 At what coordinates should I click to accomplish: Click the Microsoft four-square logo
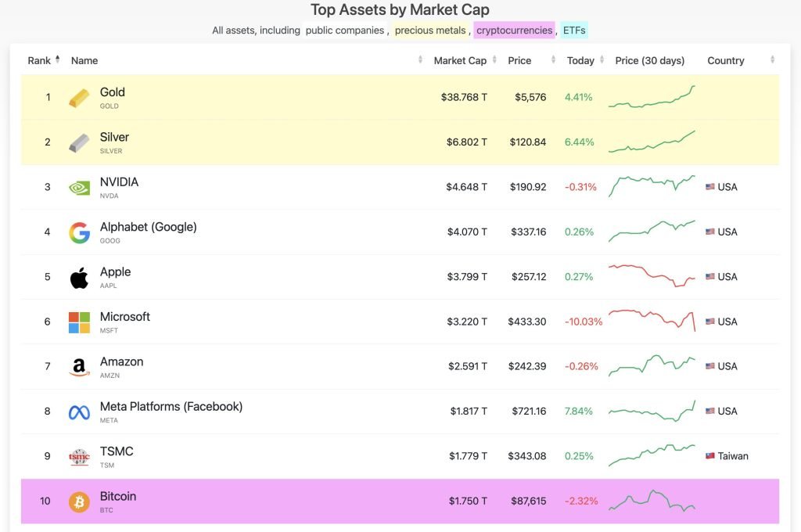pyautogui.click(x=78, y=321)
